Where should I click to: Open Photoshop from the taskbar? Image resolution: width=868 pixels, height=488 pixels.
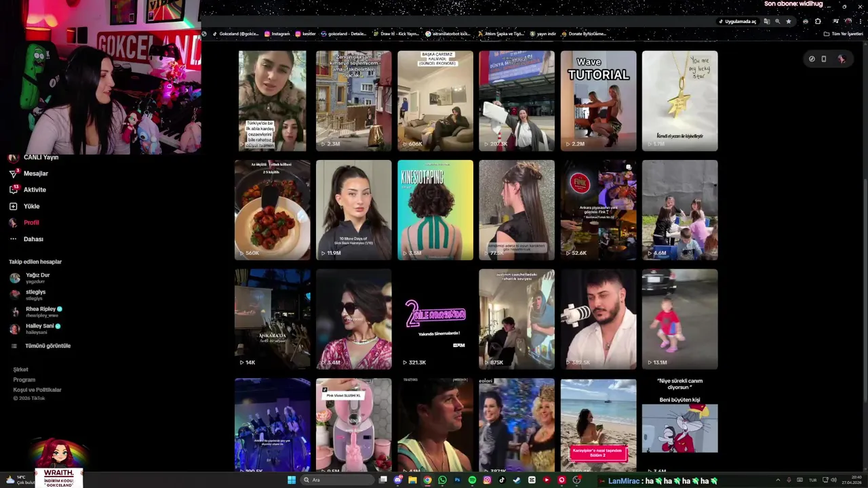click(457, 480)
